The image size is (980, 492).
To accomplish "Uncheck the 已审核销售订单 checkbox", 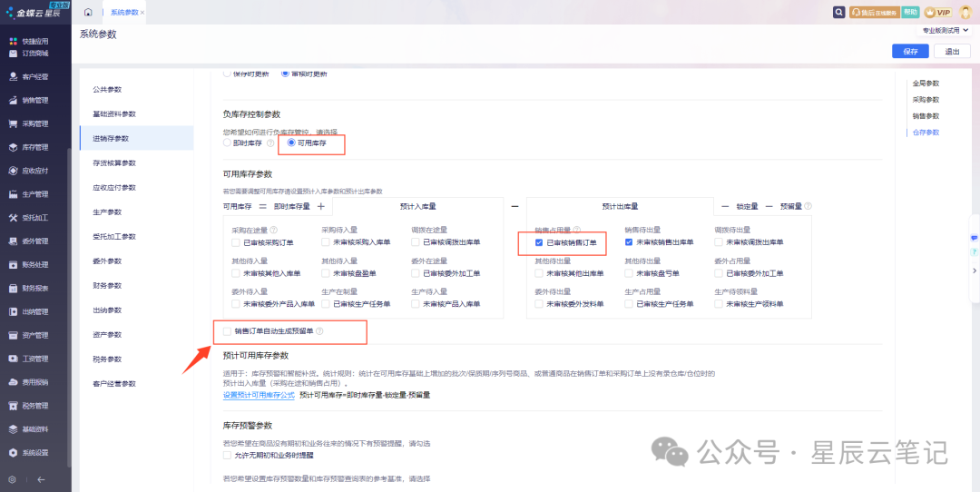I will pos(539,242).
